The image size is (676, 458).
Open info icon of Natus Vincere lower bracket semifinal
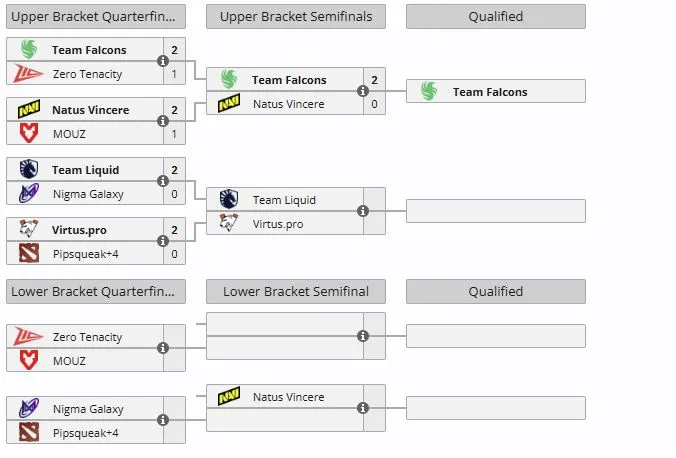click(x=363, y=408)
